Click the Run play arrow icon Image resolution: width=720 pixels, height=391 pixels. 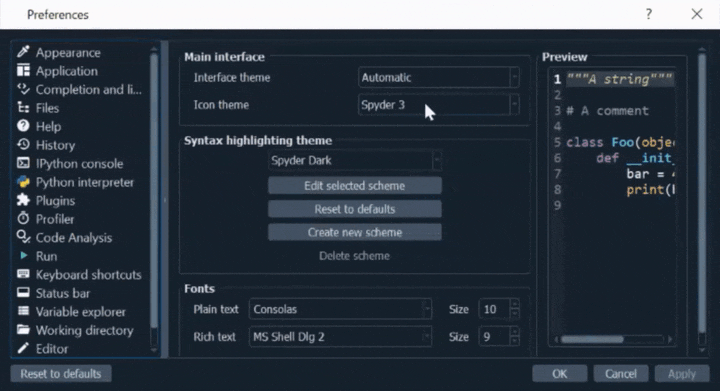[23, 256]
